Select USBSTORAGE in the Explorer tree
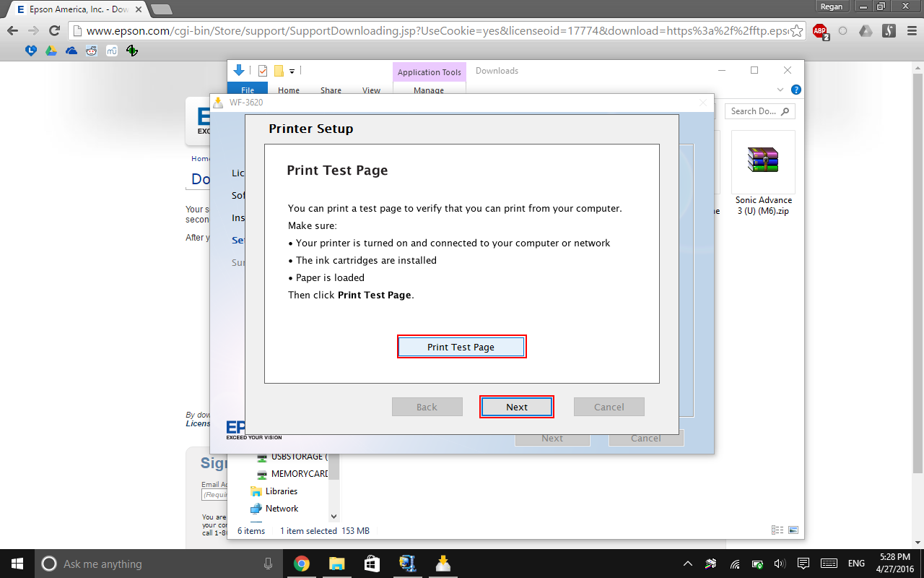 (292, 457)
